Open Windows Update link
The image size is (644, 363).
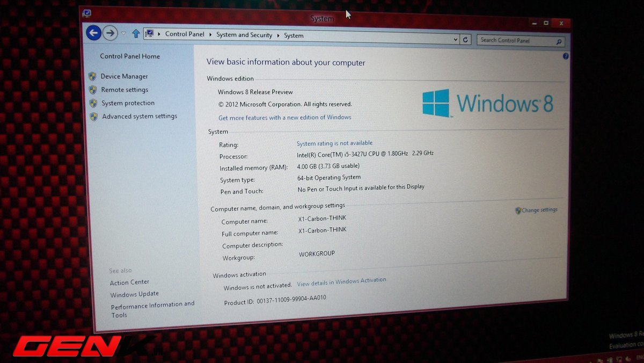(x=135, y=294)
